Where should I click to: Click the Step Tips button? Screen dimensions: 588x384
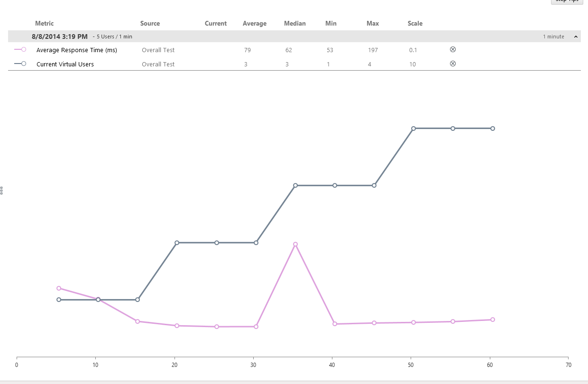pyautogui.click(x=567, y=1)
